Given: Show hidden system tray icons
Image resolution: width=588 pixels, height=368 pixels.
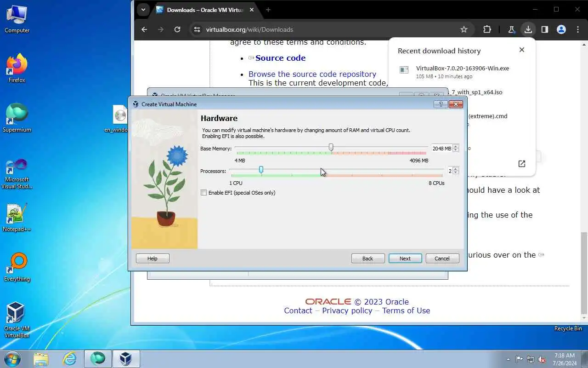Looking at the screenshot, I should (x=508, y=359).
